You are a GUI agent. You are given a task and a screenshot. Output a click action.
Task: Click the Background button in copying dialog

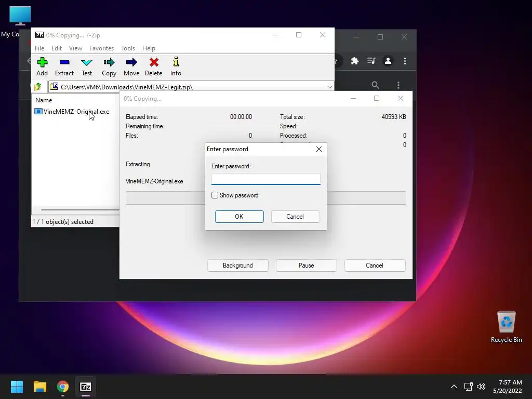pos(238,265)
